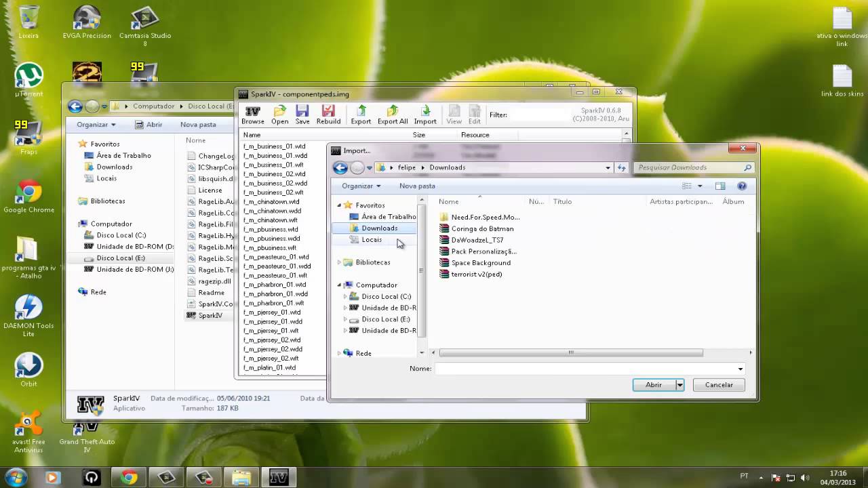Viewport: 868px width, 488px height.
Task: Open the Nome filename dropdown arrow
Action: (740, 369)
